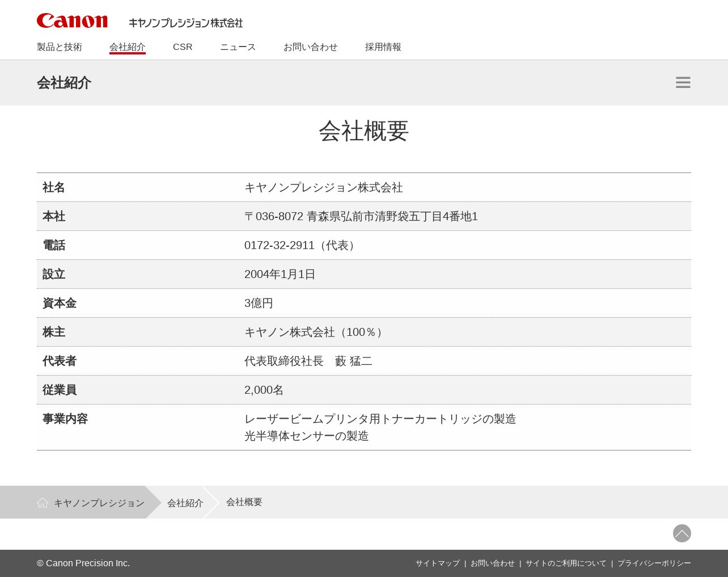Click the 本社 row label

pos(54,216)
